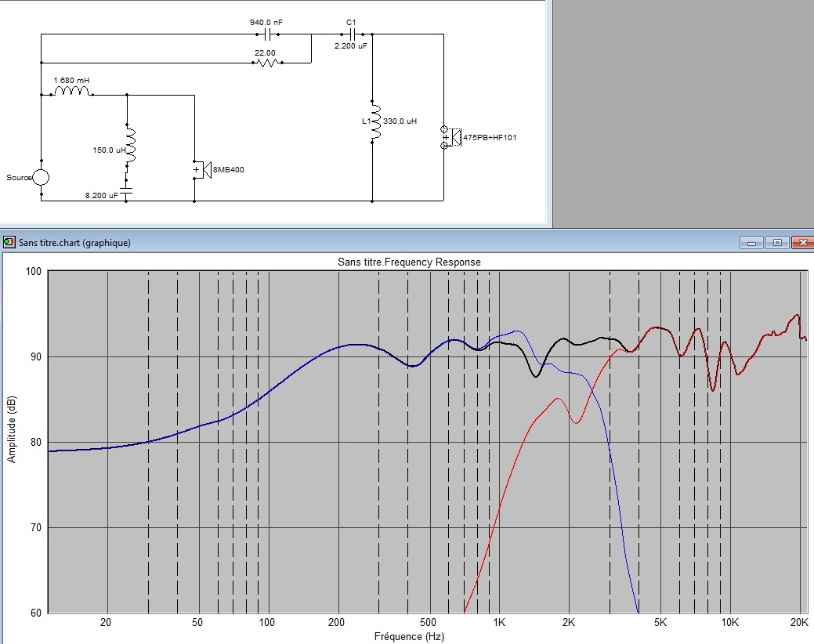This screenshot has height=644, width=814.
Task: Click inductor L1 coil symbol
Action: (374, 122)
